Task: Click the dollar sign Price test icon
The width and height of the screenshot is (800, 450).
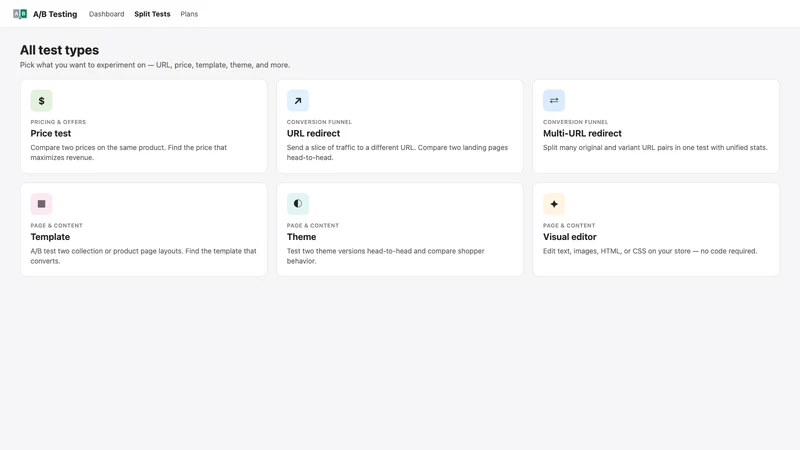Action: coord(41,101)
